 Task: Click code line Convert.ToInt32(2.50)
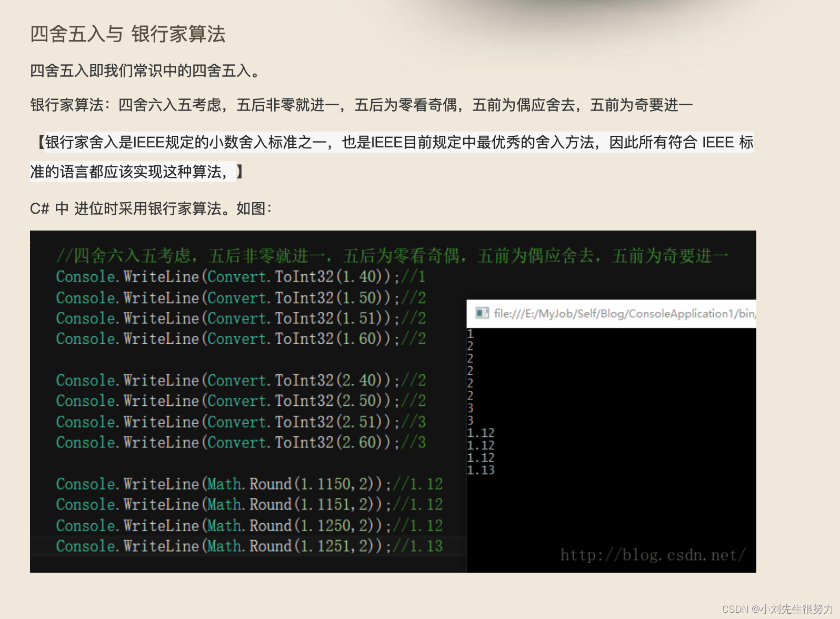(x=241, y=401)
